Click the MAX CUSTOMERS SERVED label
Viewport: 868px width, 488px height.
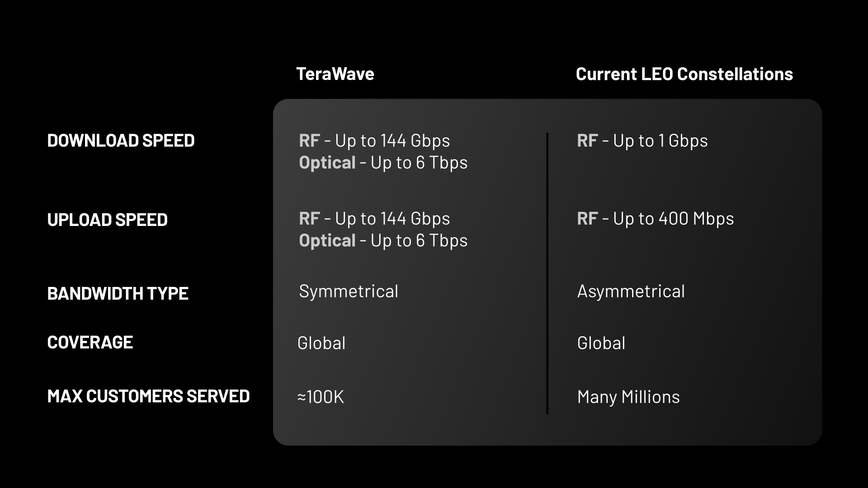pyautogui.click(x=148, y=396)
